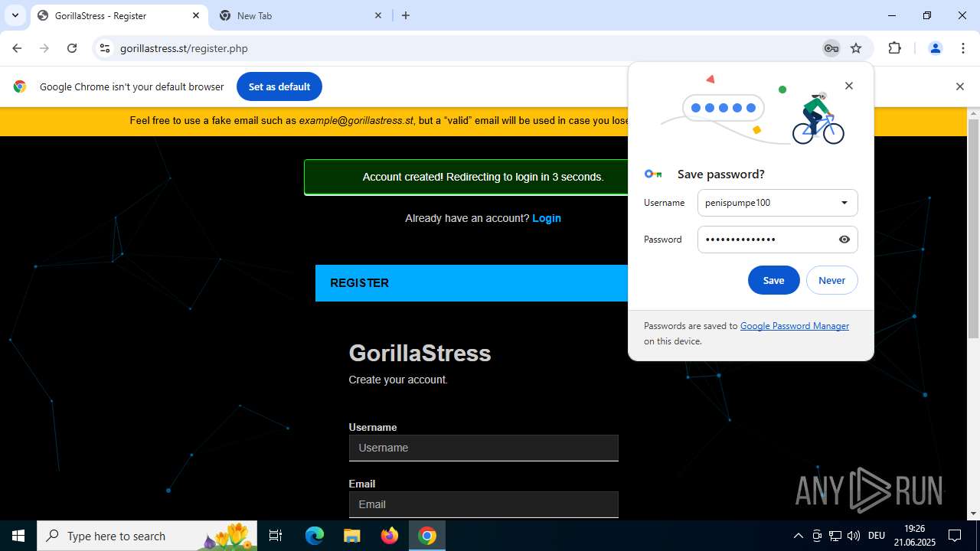
Task: Click the Account created notification banner
Action: pyautogui.click(x=466, y=177)
